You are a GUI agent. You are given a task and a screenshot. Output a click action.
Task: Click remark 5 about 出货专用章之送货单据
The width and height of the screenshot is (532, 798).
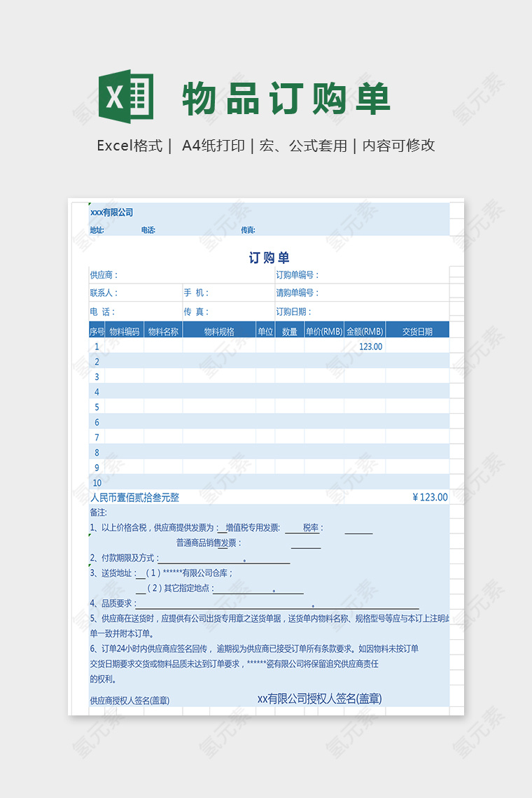[269, 626]
